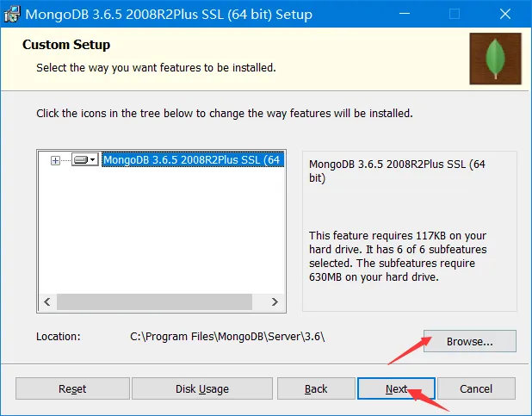This screenshot has height=416, width=532.
Task: Minimize the setup window
Action: pyautogui.click(x=405, y=14)
